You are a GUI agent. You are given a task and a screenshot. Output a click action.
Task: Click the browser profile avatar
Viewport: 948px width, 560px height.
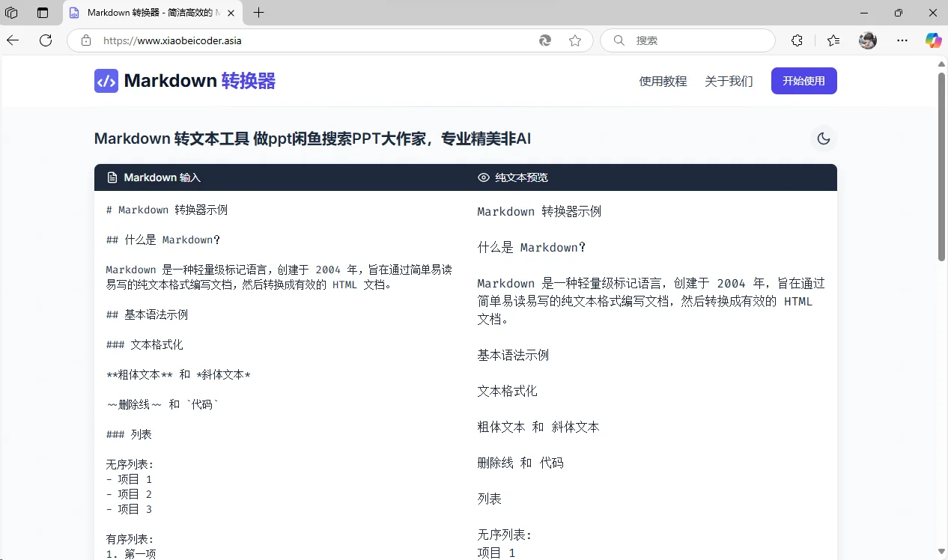point(867,40)
